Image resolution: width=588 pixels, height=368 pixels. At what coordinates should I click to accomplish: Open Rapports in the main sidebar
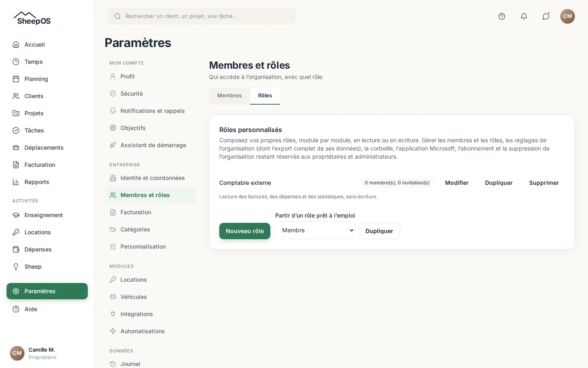[47, 182]
